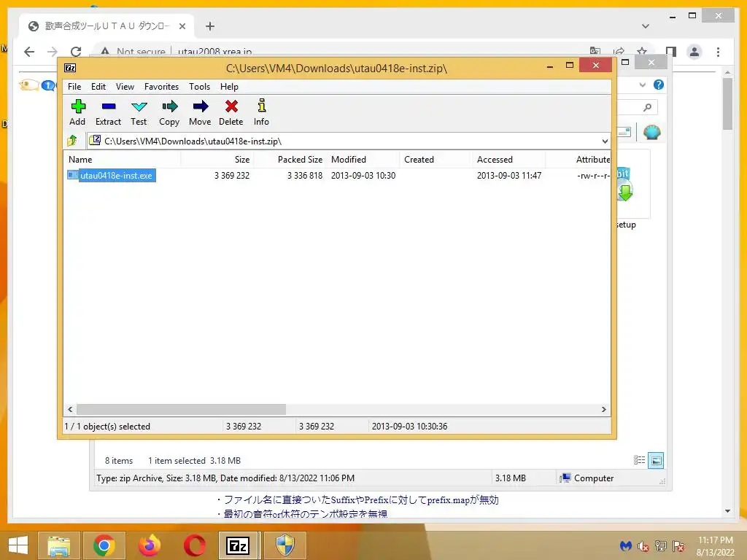Open the Help menu in 7-Zip
The height and width of the screenshot is (560, 747).
229,87
